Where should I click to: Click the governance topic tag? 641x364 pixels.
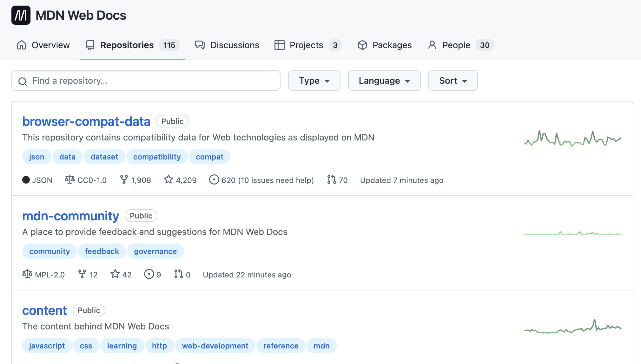coord(155,251)
